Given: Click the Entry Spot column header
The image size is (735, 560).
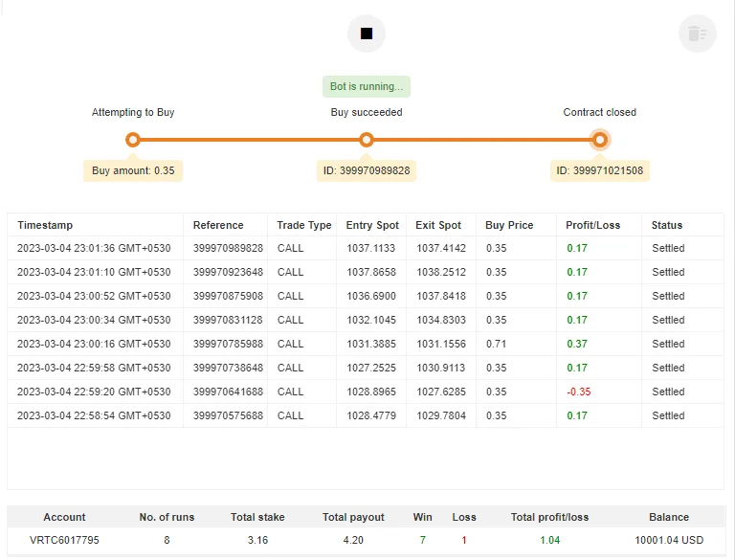Looking at the screenshot, I should click(372, 225).
